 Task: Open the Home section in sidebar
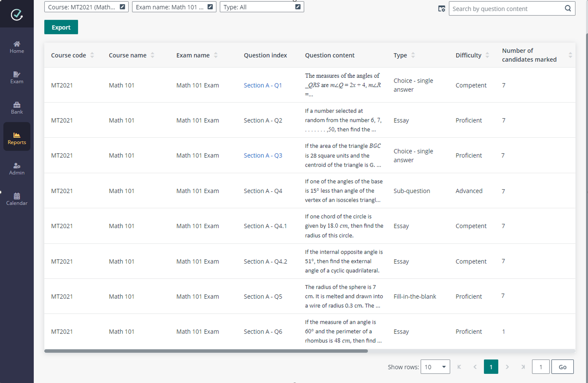[17, 47]
